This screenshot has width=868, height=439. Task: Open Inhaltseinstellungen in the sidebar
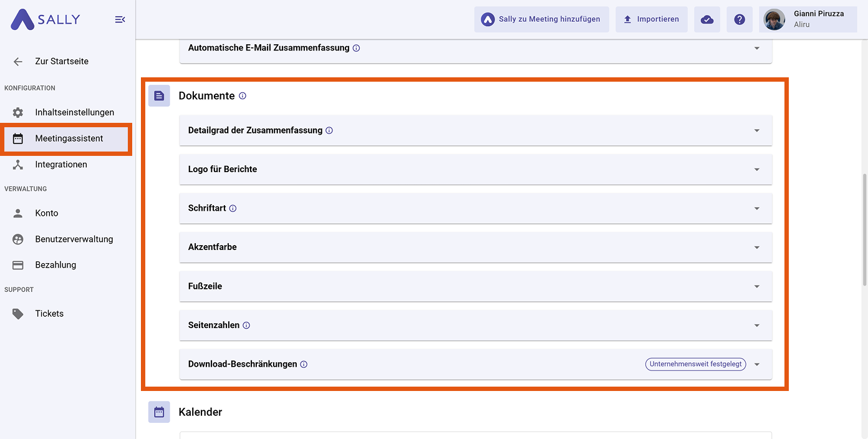pos(74,112)
